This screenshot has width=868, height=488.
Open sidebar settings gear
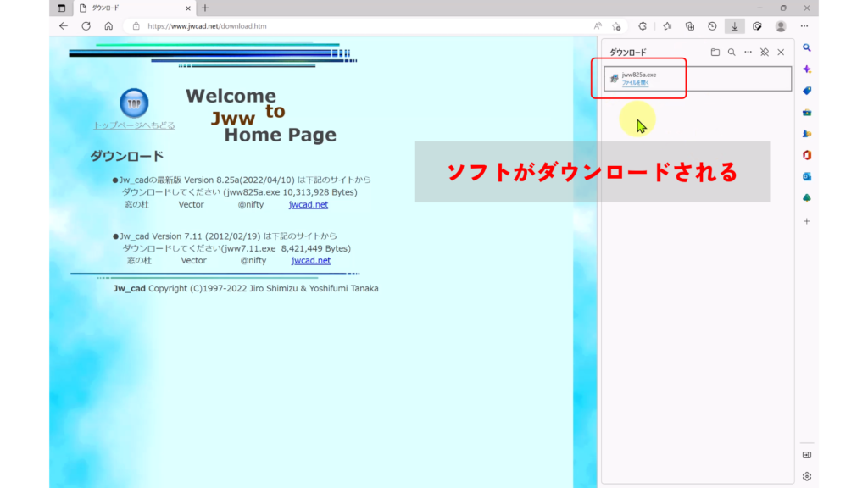(807, 476)
